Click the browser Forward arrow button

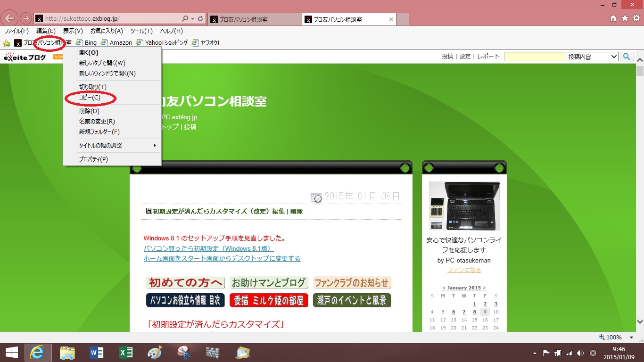tap(26, 19)
